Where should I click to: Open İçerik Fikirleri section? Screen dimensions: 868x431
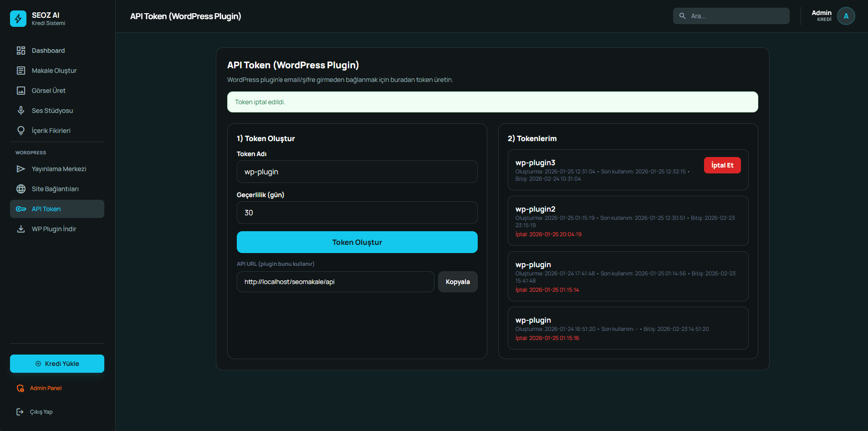tap(57, 131)
